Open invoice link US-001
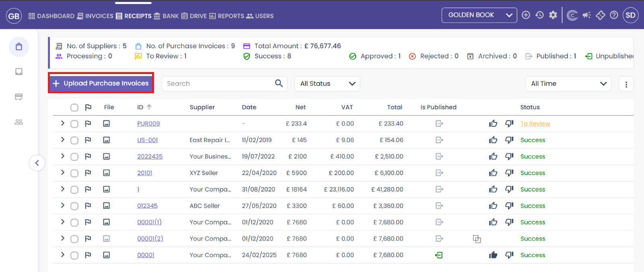This screenshot has height=272, width=644. coord(147,140)
